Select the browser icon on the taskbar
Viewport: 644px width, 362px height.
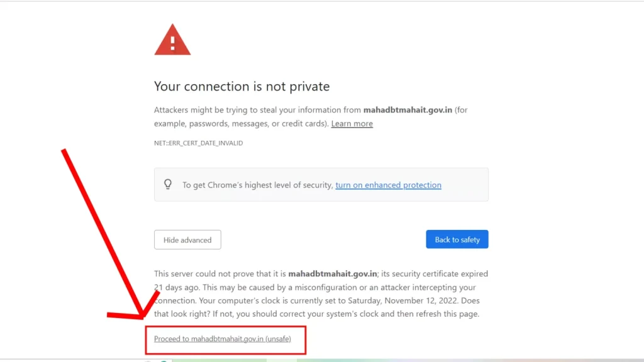click(162, 359)
